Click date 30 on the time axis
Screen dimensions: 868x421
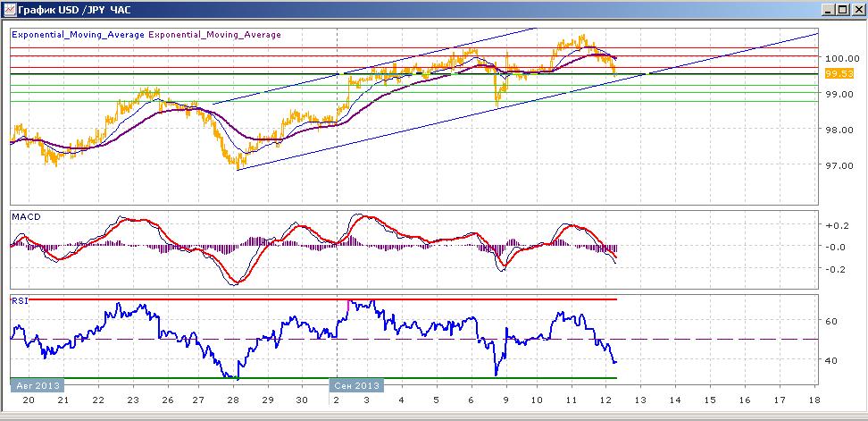click(302, 400)
